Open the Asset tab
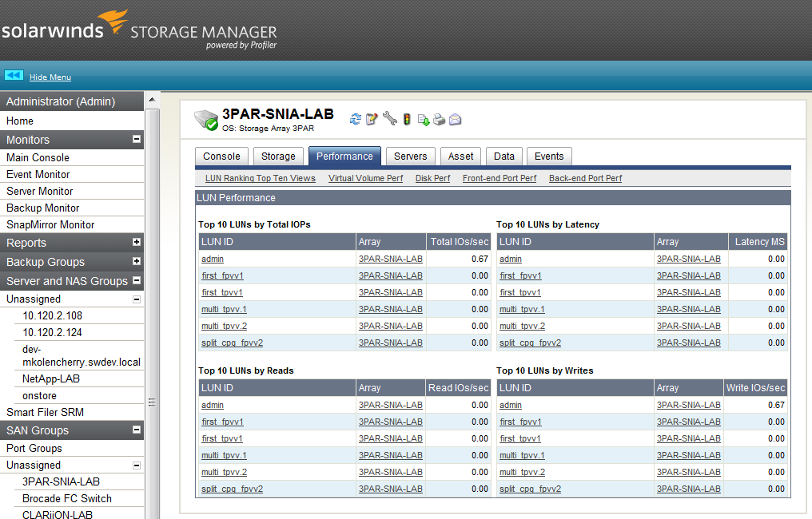Viewport: 812px width, 519px height. tap(460, 156)
